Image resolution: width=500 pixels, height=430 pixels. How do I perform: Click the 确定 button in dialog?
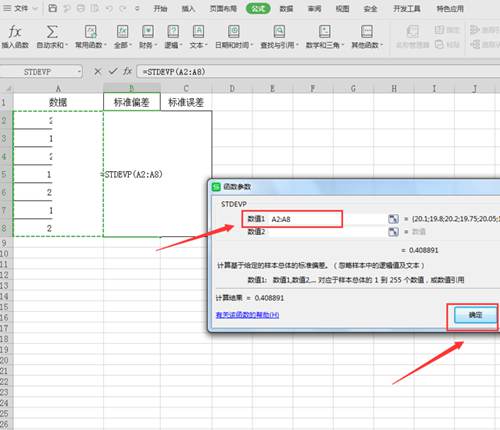(475, 315)
